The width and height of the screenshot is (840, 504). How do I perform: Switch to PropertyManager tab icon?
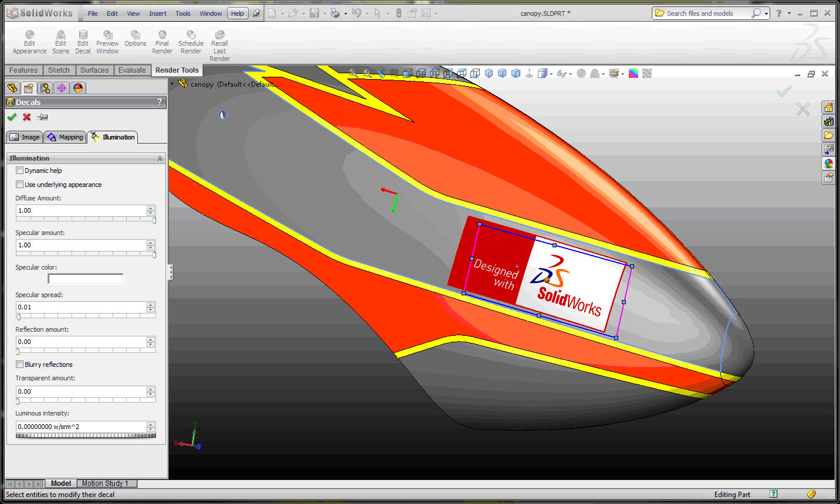click(28, 88)
